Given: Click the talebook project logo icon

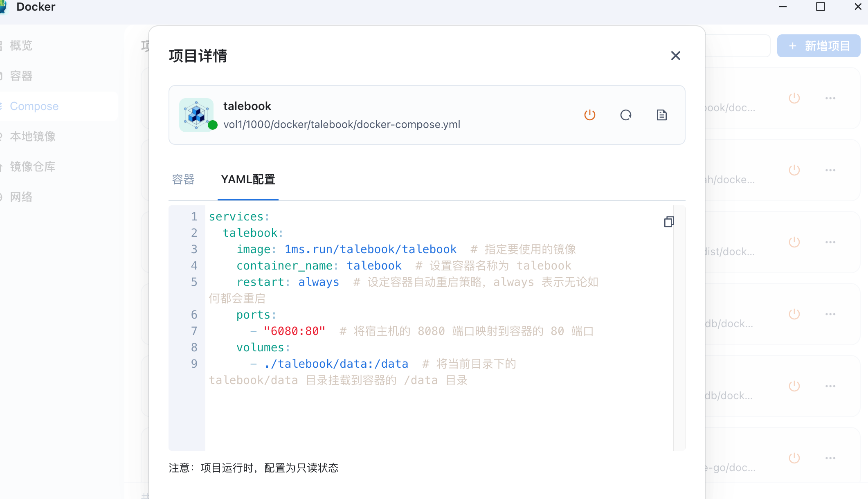Looking at the screenshot, I should pyautogui.click(x=196, y=115).
